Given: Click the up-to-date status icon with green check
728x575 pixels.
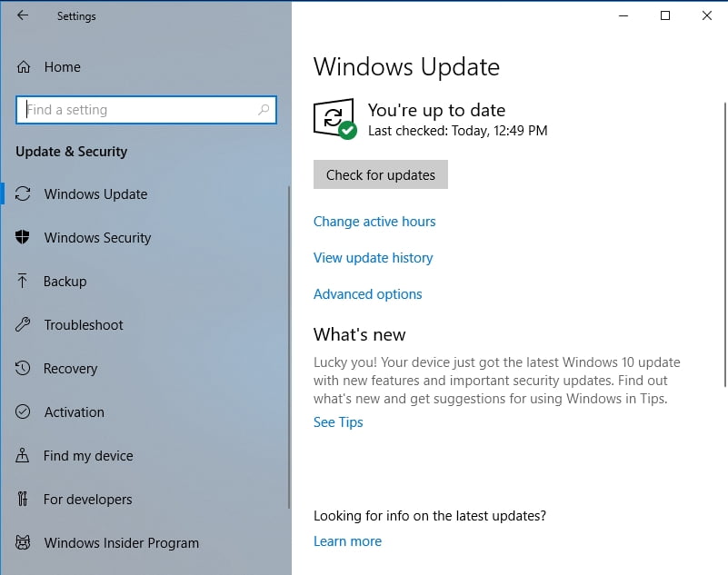Looking at the screenshot, I should 335,119.
